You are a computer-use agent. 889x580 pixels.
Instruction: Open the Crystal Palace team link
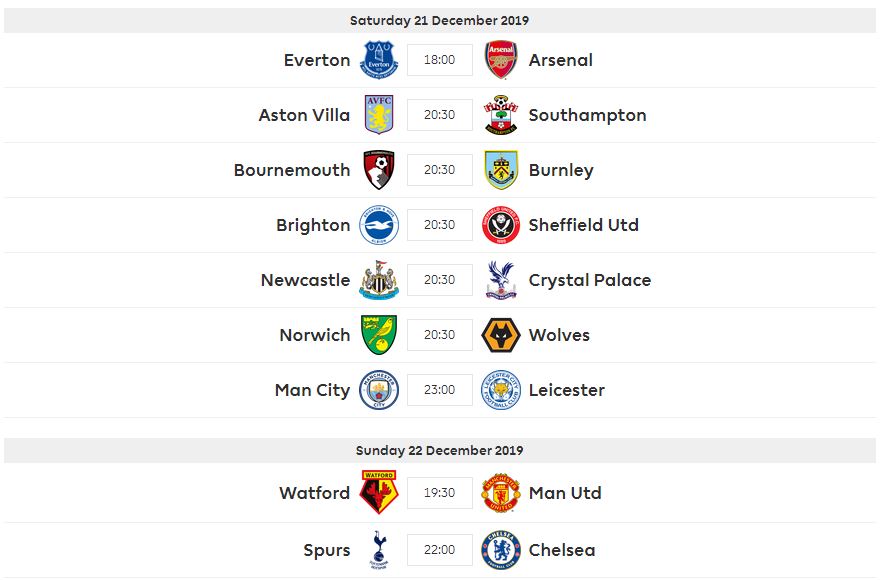click(590, 280)
